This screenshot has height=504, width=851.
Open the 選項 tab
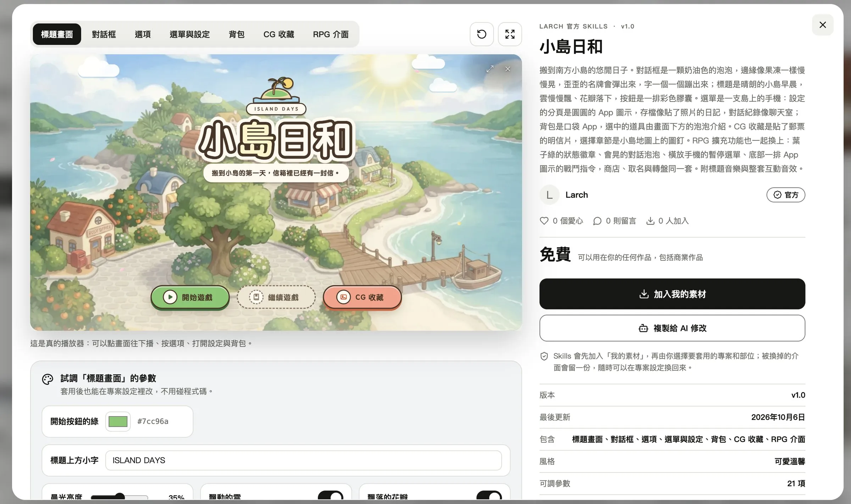point(143,34)
